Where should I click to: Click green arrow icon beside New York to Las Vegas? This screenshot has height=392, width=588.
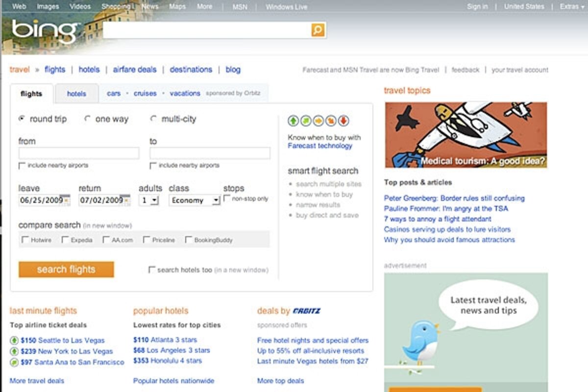(x=14, y=351)
